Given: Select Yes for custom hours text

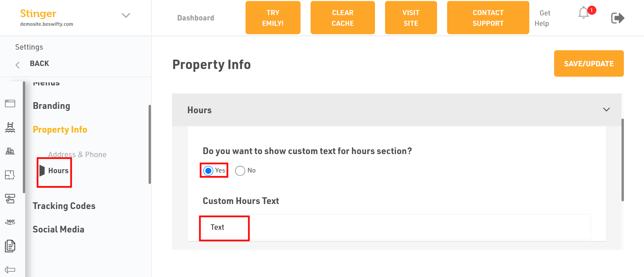Looking at the screenshot, I should click(208, 171).
